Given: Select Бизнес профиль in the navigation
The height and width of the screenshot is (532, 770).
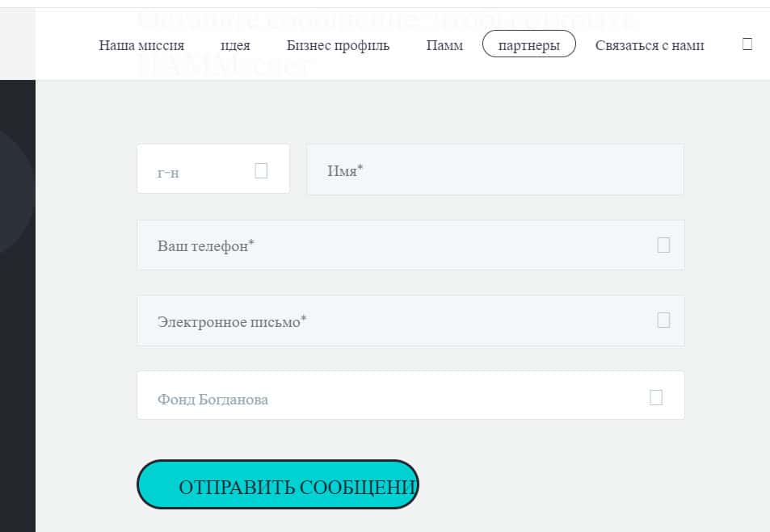Looking at the screenshot, I should coord(338,45).
